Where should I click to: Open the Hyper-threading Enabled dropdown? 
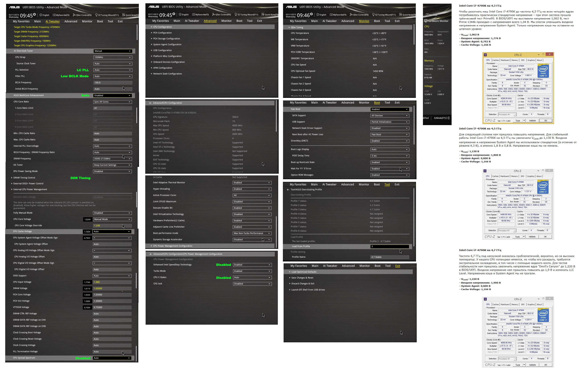tap(252, 189)
